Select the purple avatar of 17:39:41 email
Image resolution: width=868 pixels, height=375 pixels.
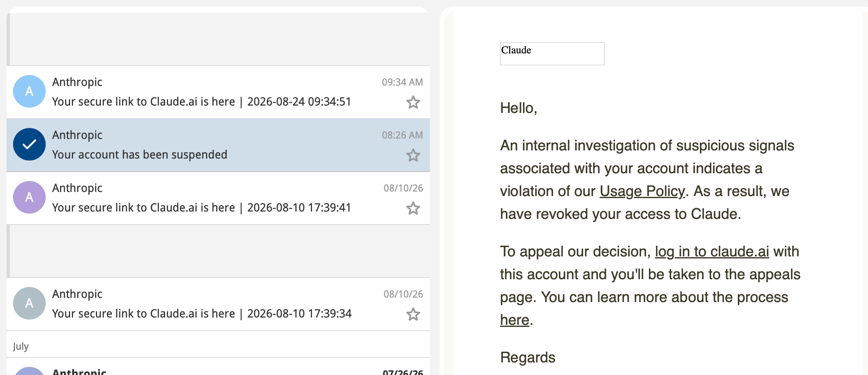pyautogui.click(x=29, y=197)
